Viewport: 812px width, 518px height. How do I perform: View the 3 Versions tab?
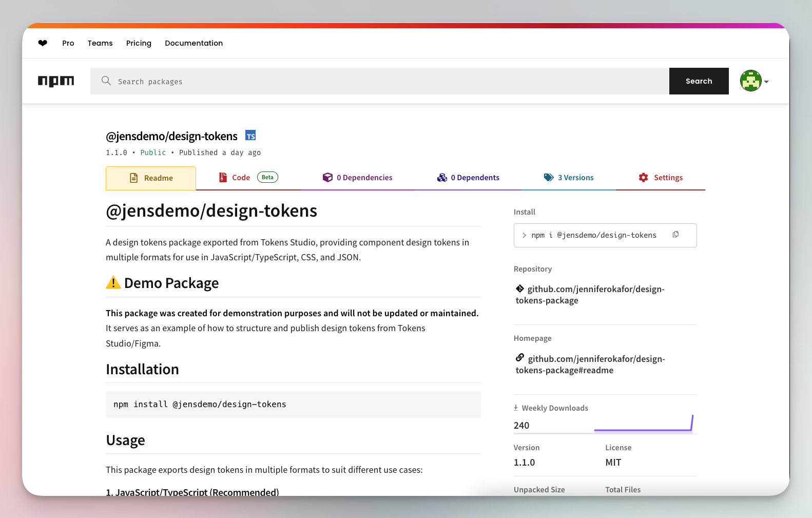point(569,178)
